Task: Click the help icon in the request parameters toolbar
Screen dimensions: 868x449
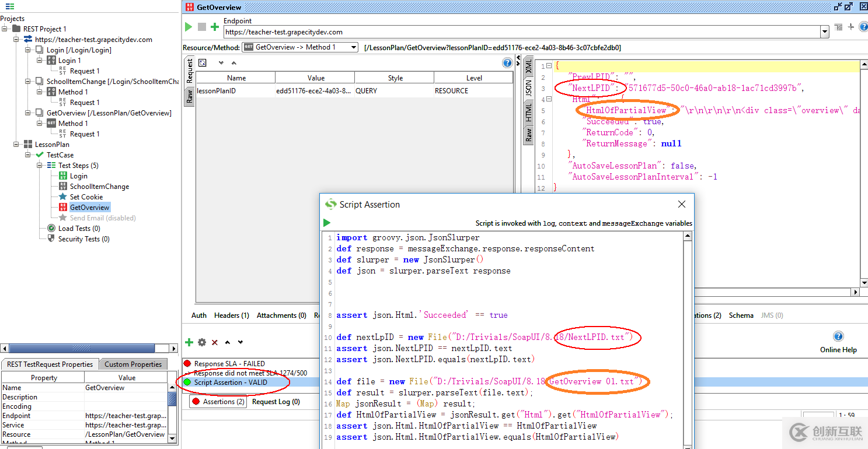Action: [507, 63]
